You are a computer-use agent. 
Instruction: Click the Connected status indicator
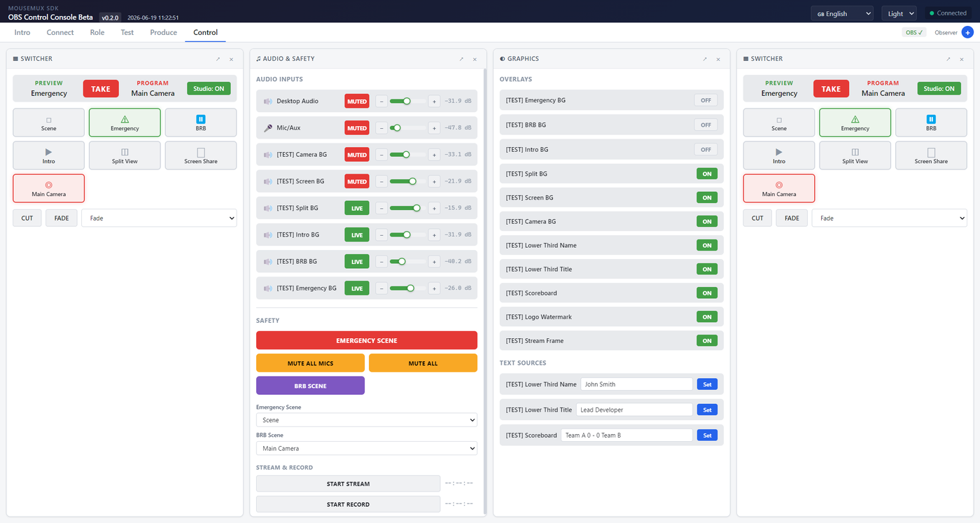948,13
